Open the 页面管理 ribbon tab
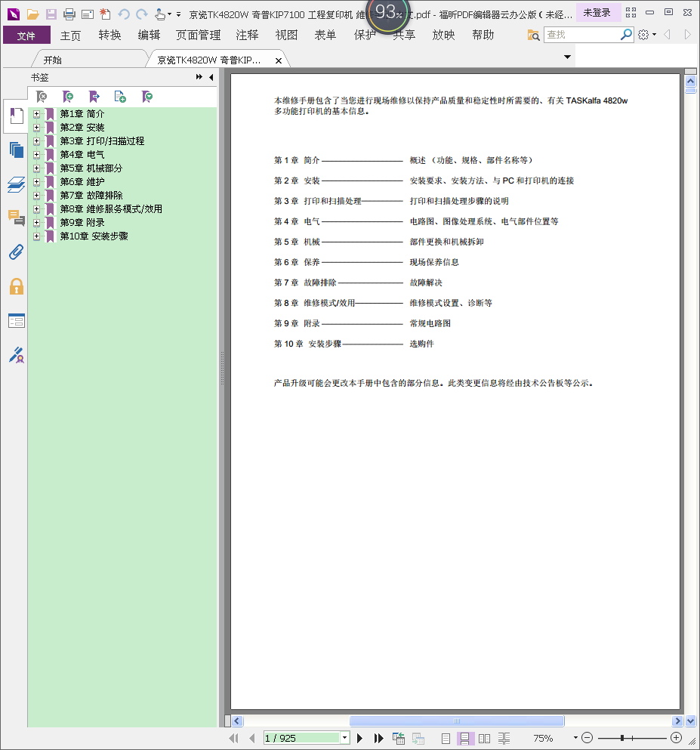 198,35
